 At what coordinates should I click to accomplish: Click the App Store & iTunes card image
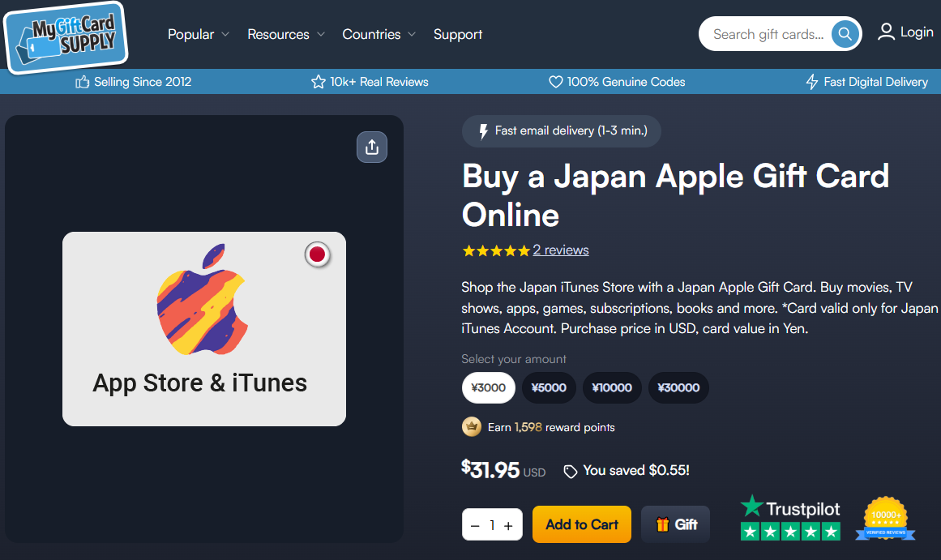click(x=204, y=329)
